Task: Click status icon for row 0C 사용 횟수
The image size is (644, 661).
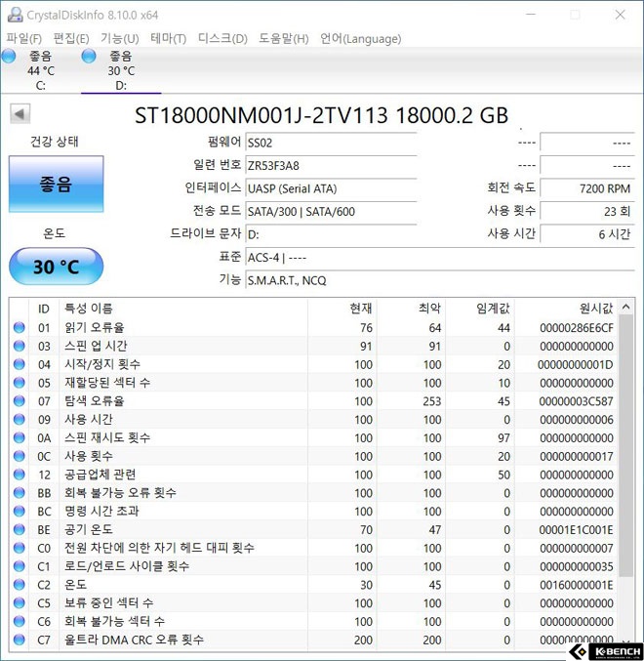Action: click(20, 456)
